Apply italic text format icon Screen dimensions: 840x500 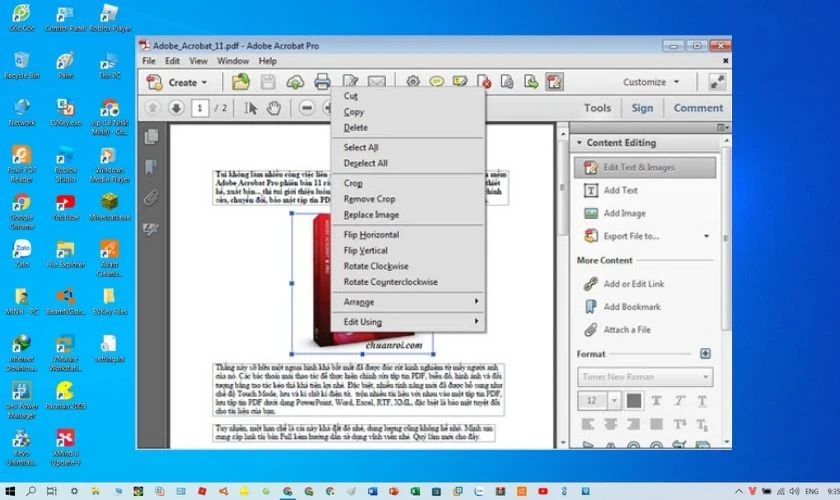679,400
